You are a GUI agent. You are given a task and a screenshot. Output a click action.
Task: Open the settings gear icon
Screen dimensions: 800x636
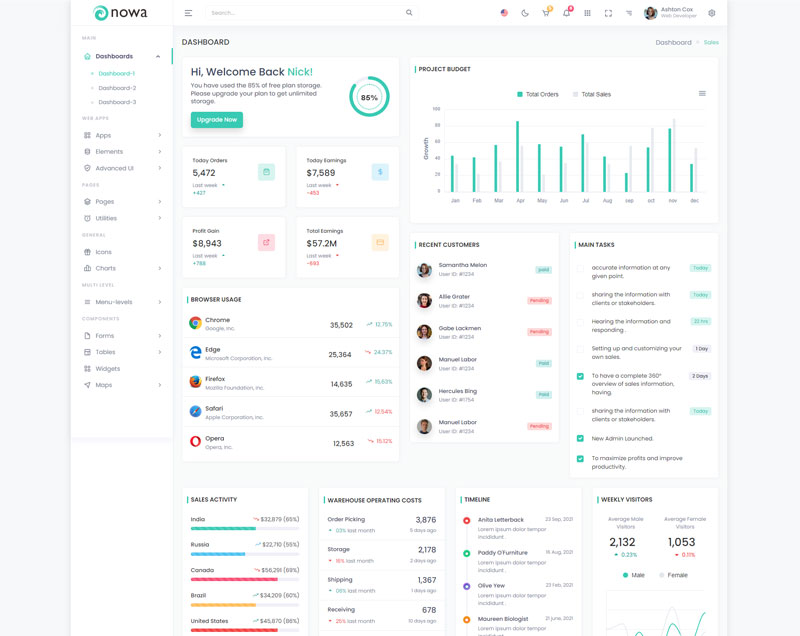(x=712, y=13)
